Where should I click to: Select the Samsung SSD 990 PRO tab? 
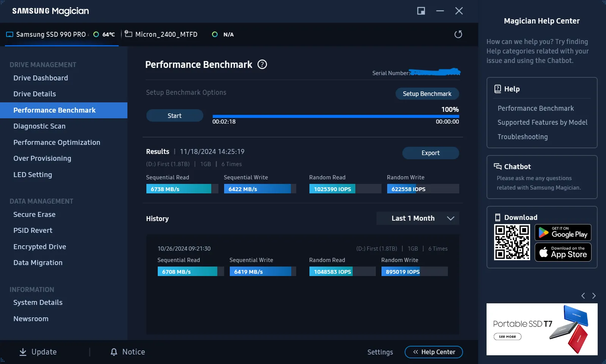(x=51, y=35)
